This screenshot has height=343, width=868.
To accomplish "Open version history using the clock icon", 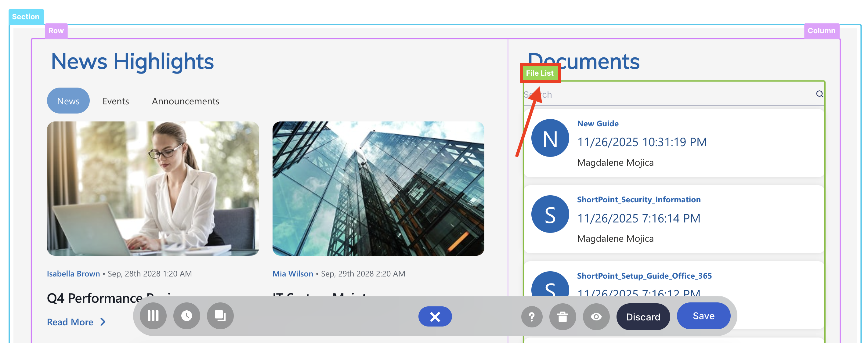I will pos(187,316).
